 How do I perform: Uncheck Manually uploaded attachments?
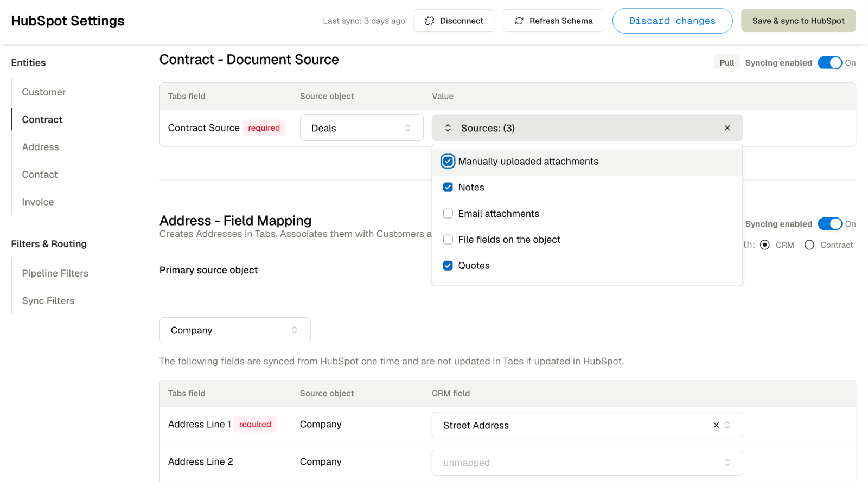point(448,162)
